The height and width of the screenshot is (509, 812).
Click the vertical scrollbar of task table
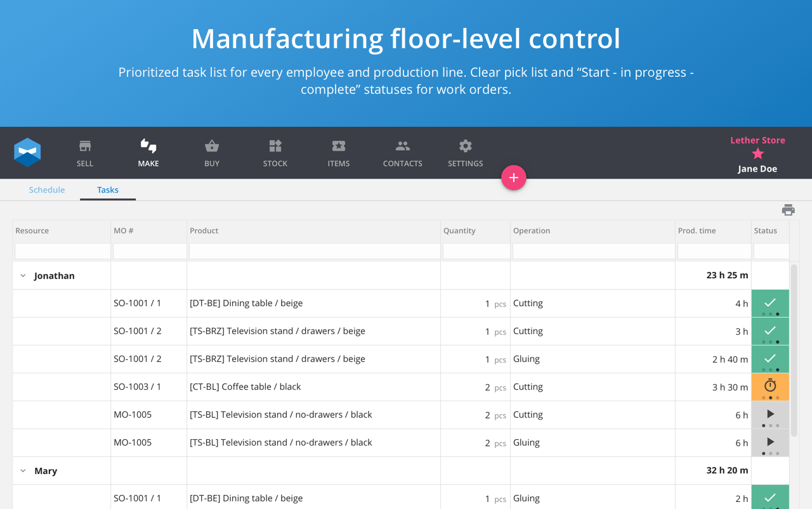(794, 351)
